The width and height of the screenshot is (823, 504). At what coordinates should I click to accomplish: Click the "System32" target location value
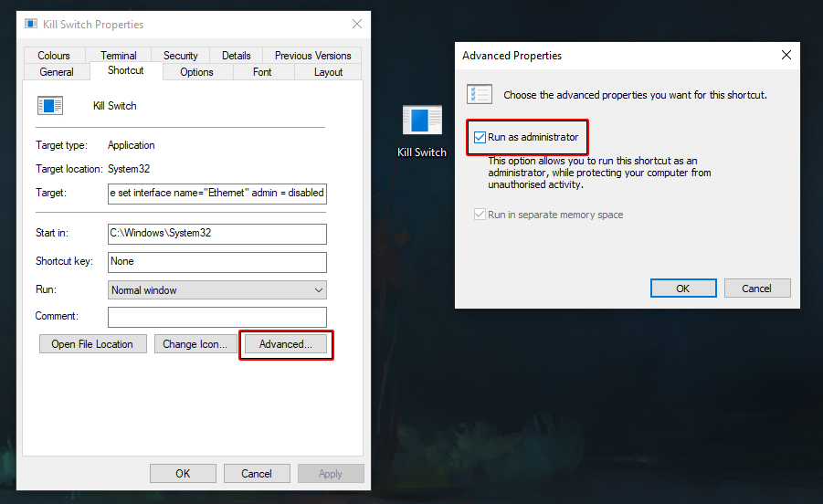tap(129, 169)
